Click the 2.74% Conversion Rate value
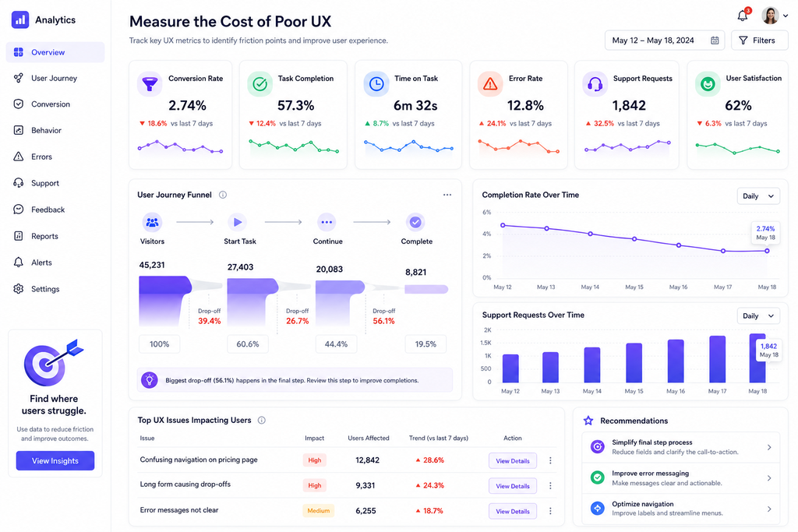This screenshot has width=798, height=532. pyautogui.click(x=187, y=106)
